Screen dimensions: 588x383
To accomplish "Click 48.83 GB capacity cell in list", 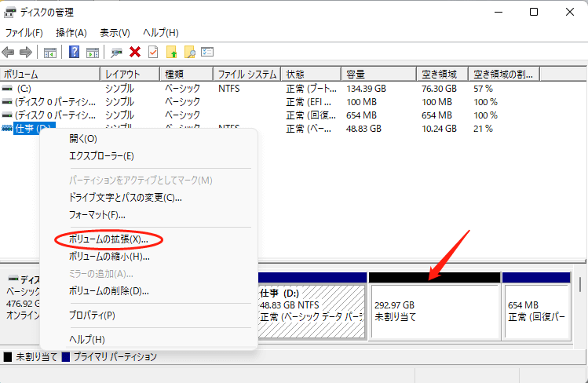I will (363, 129).
